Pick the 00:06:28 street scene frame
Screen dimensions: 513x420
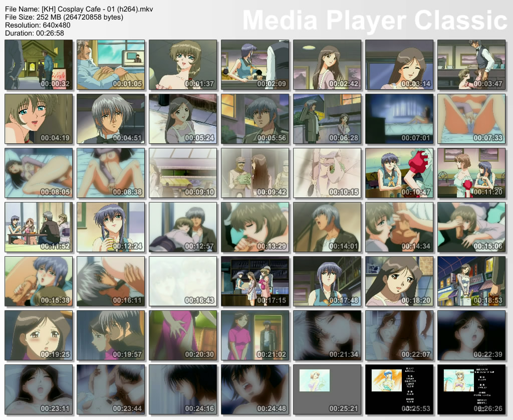(x=327, y=119)
